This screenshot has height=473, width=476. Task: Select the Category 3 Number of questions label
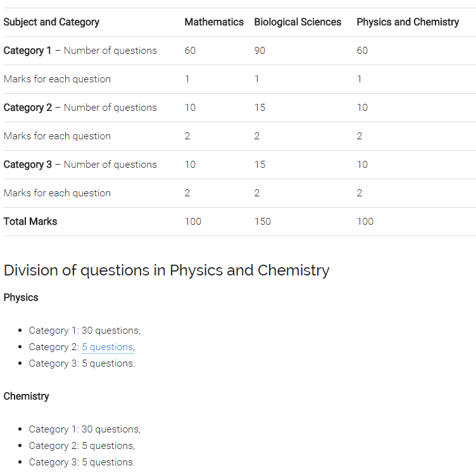tap(80, 165)
